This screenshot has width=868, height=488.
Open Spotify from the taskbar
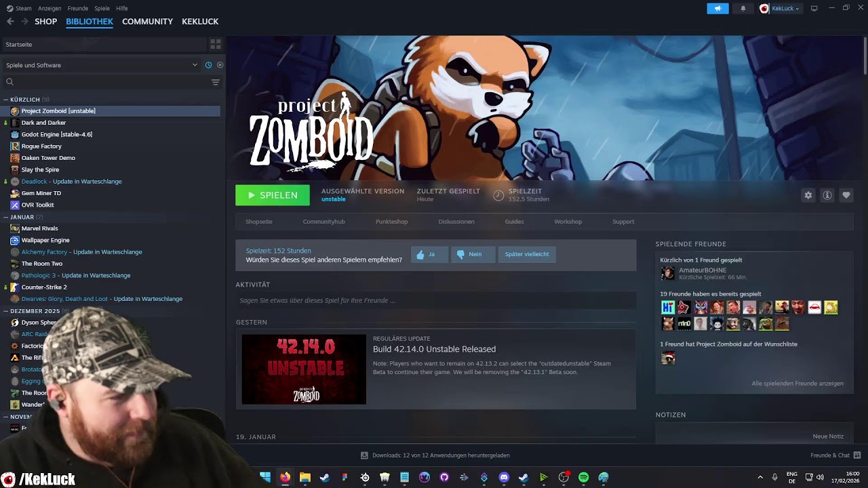pos(583,477)
